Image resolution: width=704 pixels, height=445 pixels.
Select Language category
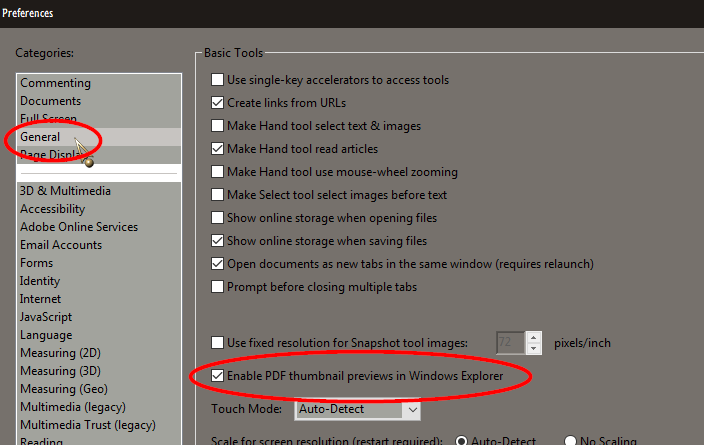point(99,335)
